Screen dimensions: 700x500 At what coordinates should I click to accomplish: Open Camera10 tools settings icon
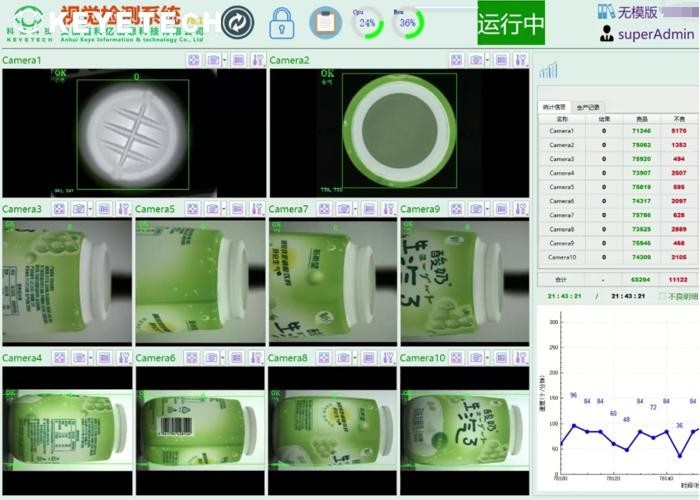pyautogui.click(x=520, y=358)
